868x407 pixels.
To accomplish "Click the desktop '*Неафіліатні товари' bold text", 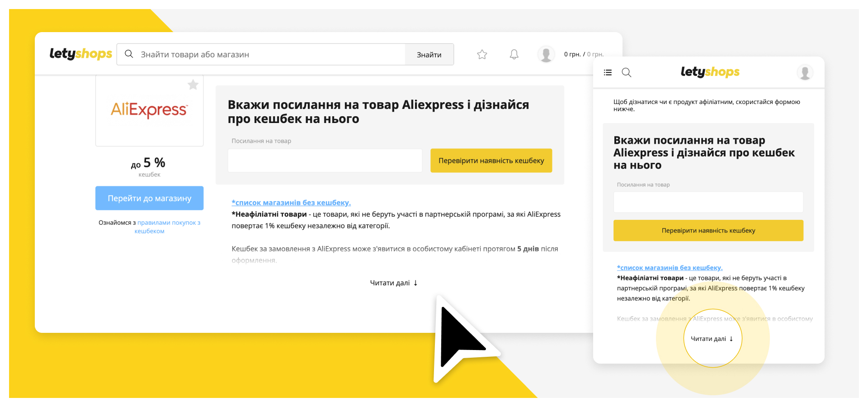I will pos(269,214).
